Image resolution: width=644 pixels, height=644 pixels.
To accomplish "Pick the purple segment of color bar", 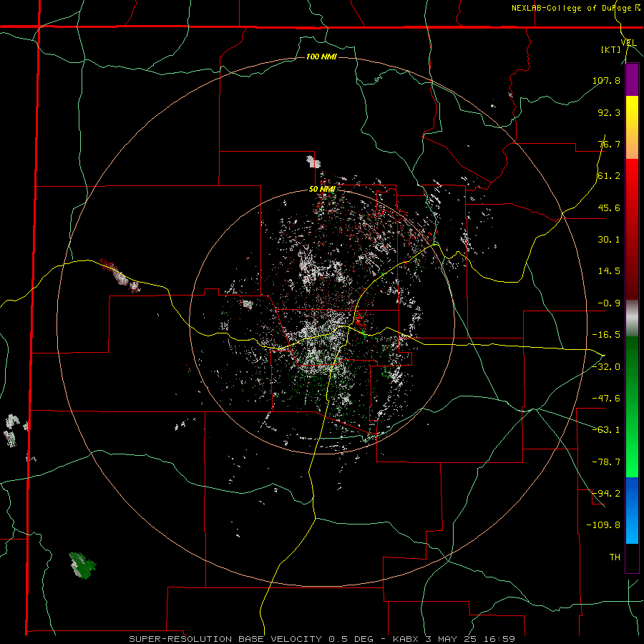I will 632,79.
